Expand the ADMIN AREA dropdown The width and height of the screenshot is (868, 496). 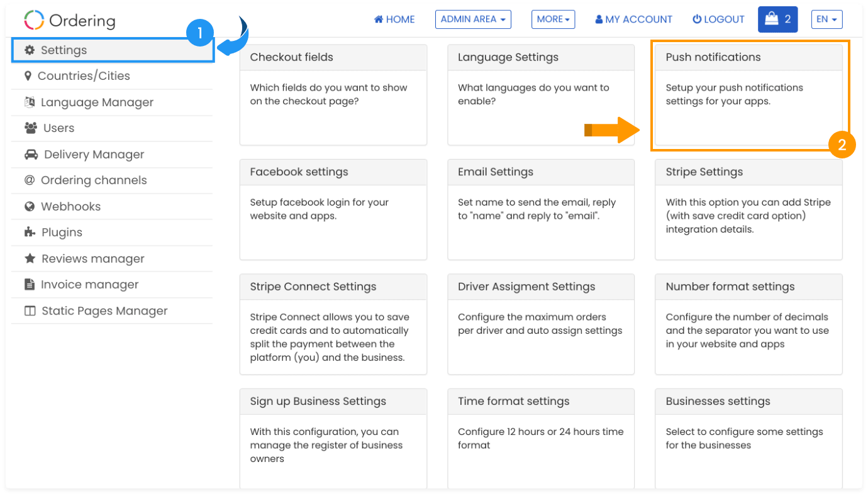tap(473, 19)
